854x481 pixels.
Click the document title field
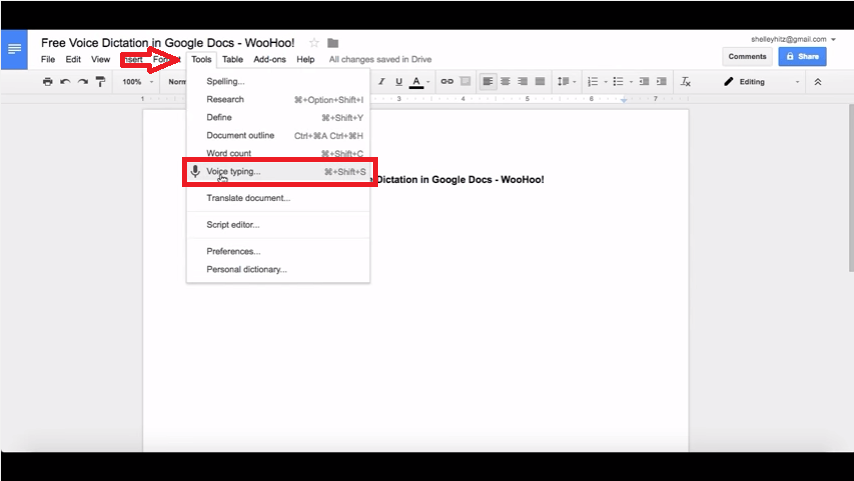[x=168, y=43]
